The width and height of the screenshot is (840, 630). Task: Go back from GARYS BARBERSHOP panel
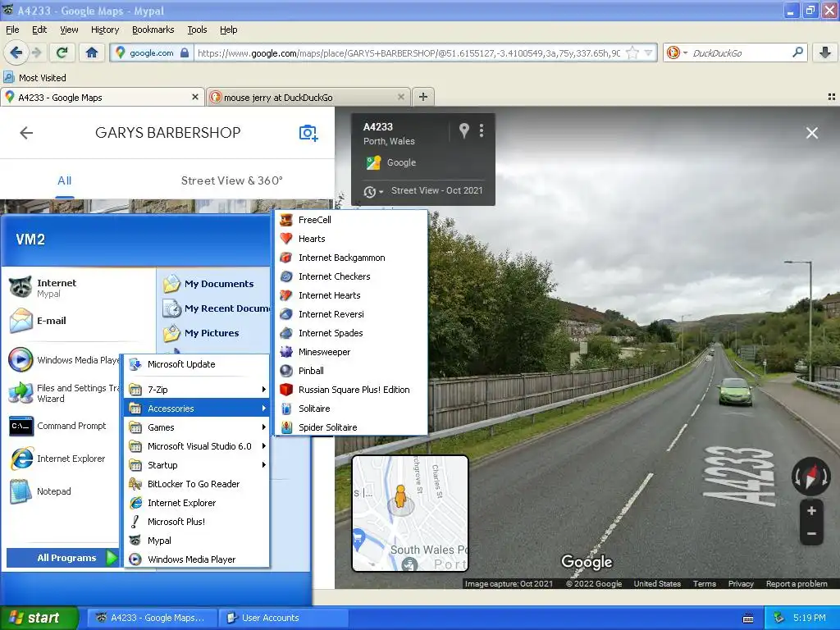coord(25,132)
